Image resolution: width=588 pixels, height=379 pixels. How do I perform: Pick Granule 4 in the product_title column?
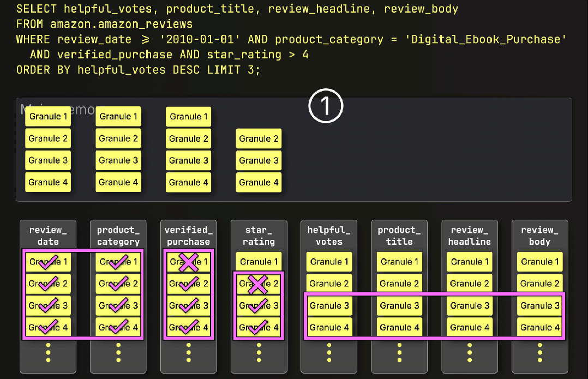pos(399,327)
